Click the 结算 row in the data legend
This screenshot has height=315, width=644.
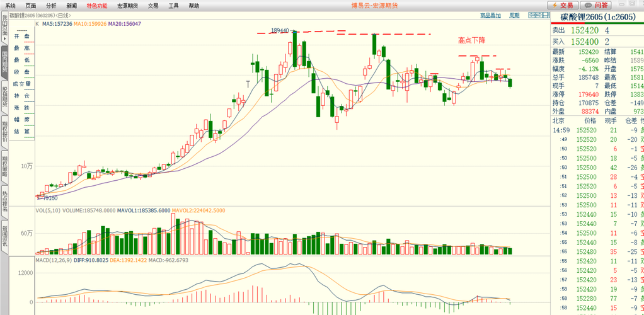[22, 132]
